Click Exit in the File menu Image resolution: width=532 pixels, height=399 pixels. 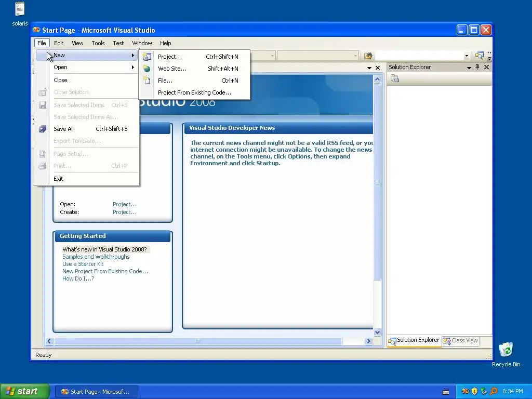(87, 179)
